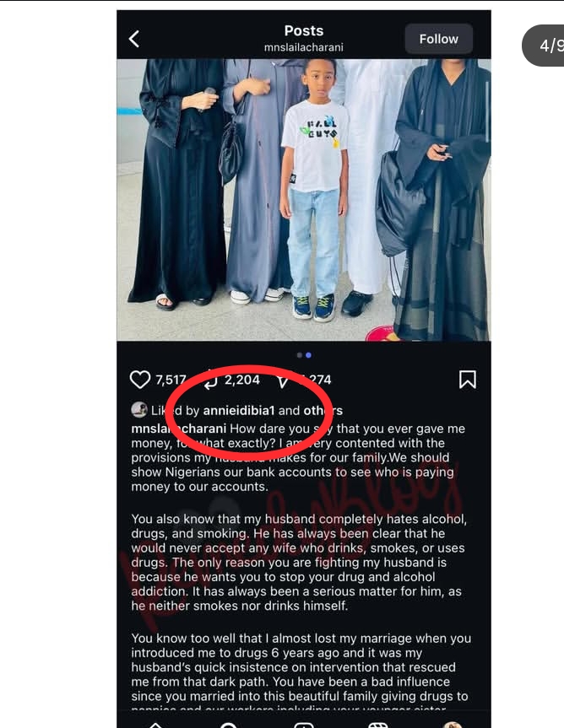Tap the family photo in the post

[x=304, y=200]
